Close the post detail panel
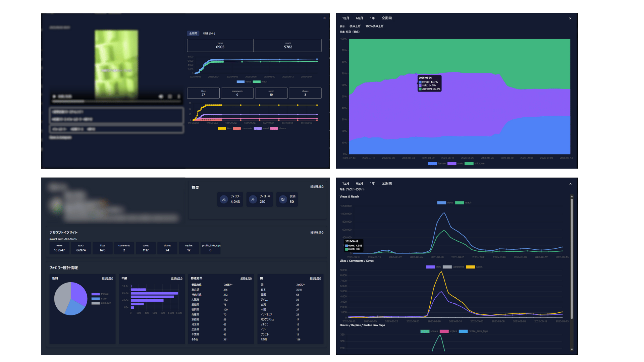The image size is (644, 362). [324, 18]
